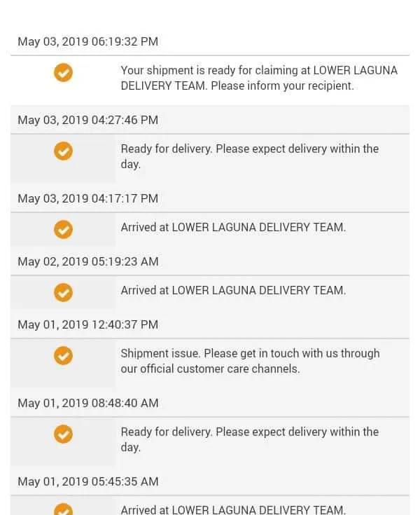
Task: Select the 'Ready for delivery' message from May 01
Action: pos(249,439)
